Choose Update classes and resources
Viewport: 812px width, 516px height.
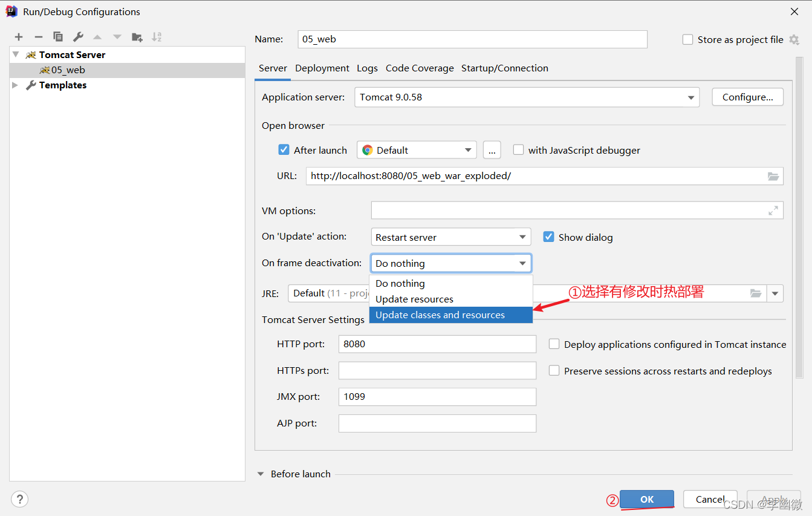click(450, 315)
